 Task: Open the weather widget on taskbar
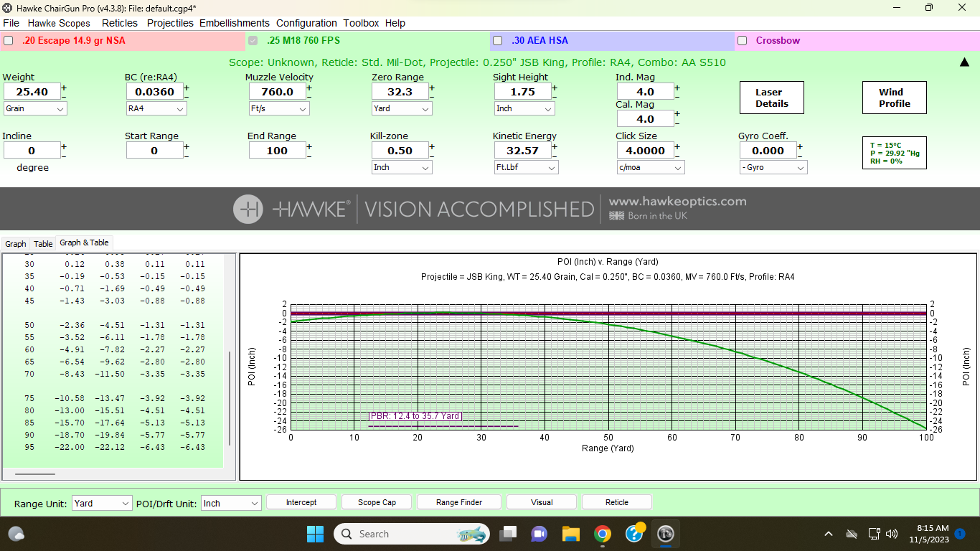click(17, 534)
